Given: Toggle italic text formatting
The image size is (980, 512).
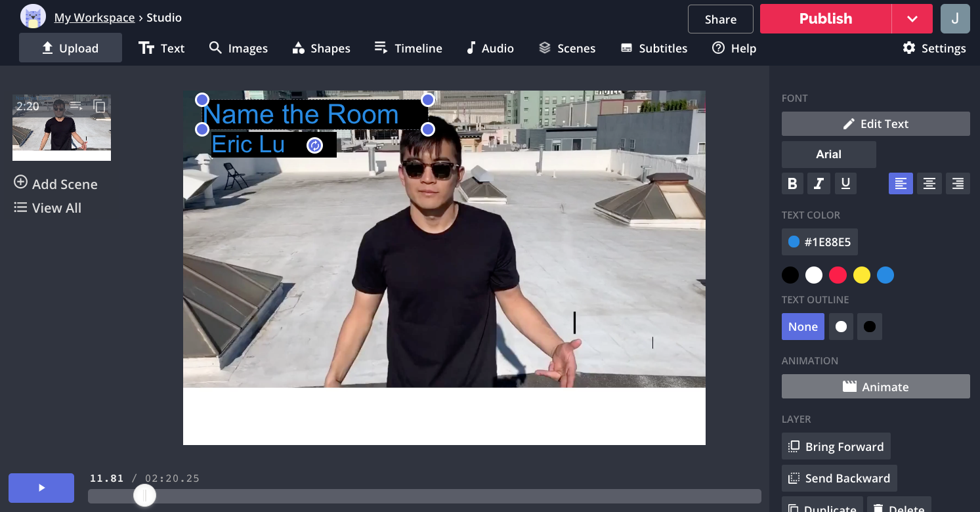Looking at the screenshot, I should click(819, 184).
